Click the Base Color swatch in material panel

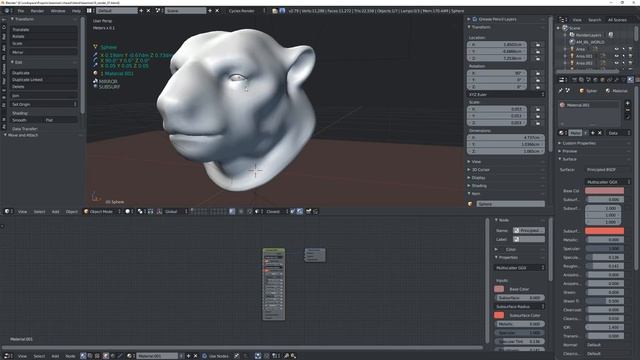pyautogui.click(x=604, y=191)
